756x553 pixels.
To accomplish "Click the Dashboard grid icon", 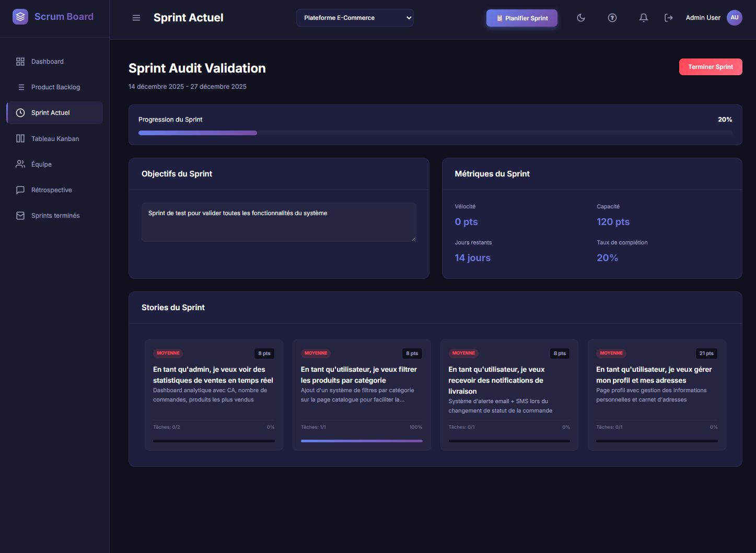I will pos(20,62).
